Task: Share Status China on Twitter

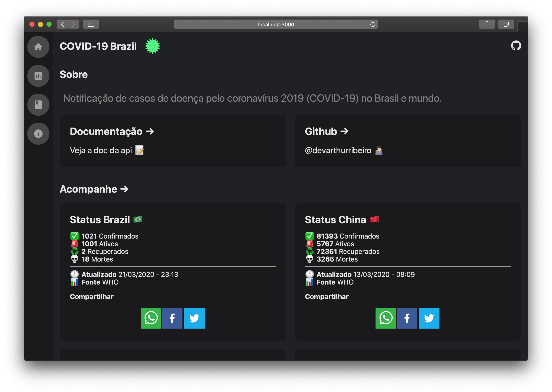Action: point(429,318)
